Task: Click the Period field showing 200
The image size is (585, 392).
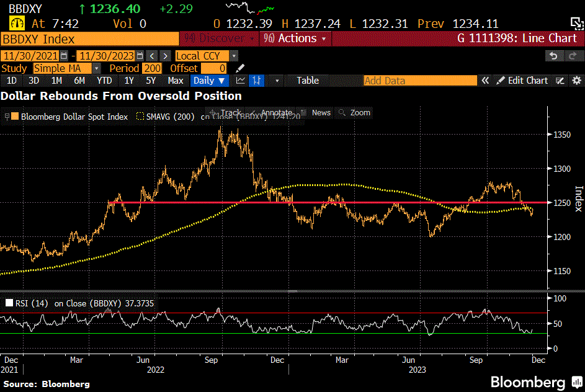Action: click(x=152, y=68)
